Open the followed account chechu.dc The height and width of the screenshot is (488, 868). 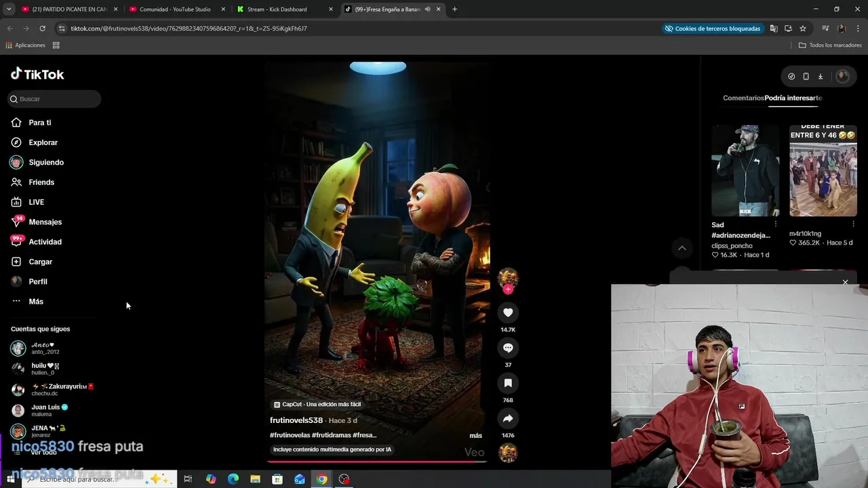coord(52,390)
